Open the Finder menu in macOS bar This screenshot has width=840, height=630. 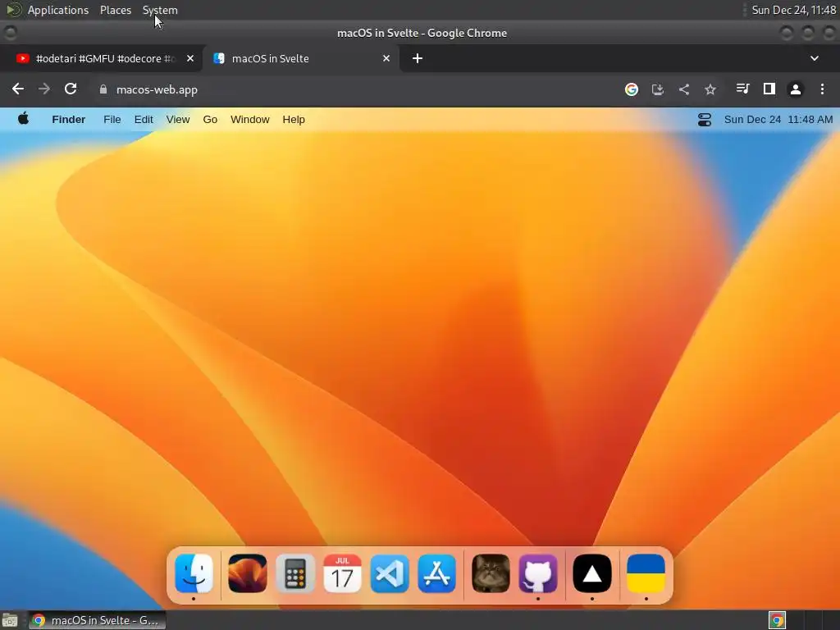point(69,120)
